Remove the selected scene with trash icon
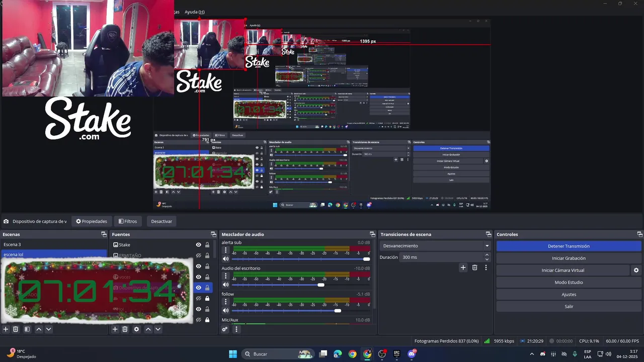644x362 pixels. [16, 329]
